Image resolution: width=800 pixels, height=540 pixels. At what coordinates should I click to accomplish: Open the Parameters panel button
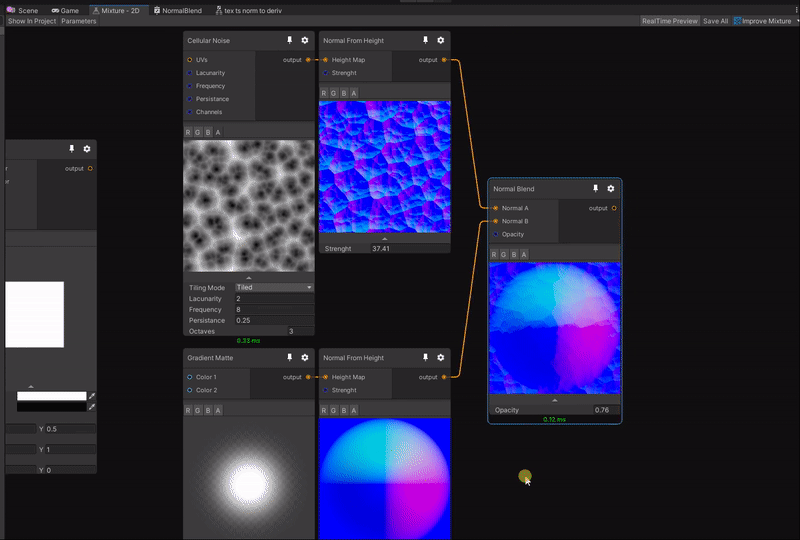(x=79, y=21)
